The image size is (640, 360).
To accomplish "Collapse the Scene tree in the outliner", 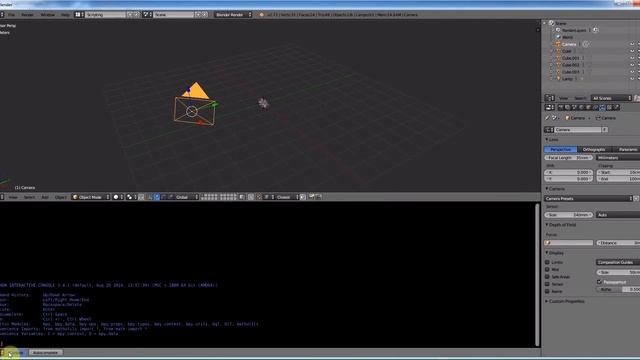I will tap(544, 23).
